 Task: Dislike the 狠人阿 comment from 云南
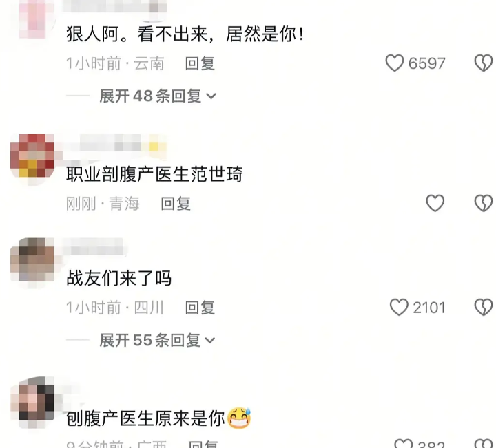click(484, 63)
